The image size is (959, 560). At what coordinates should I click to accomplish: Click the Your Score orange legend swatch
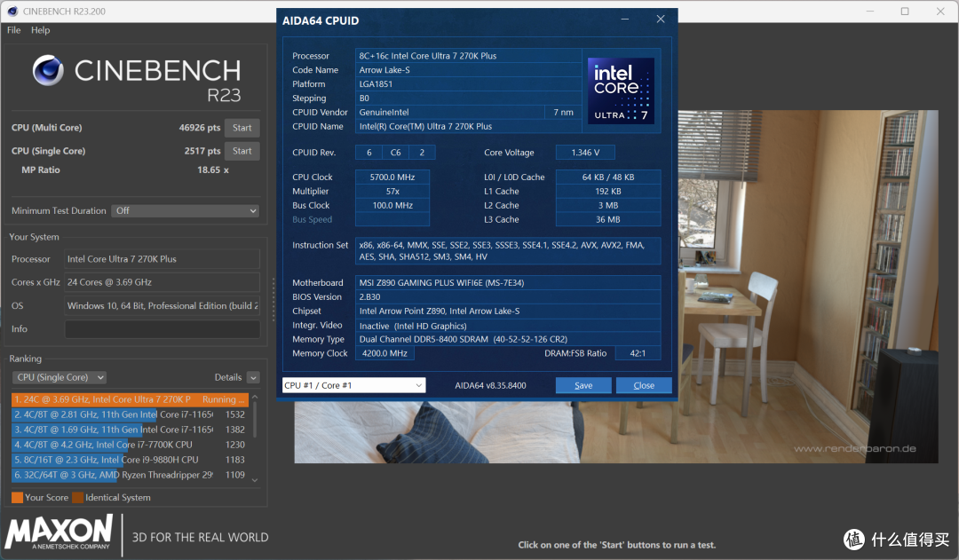tap(17, 498)
